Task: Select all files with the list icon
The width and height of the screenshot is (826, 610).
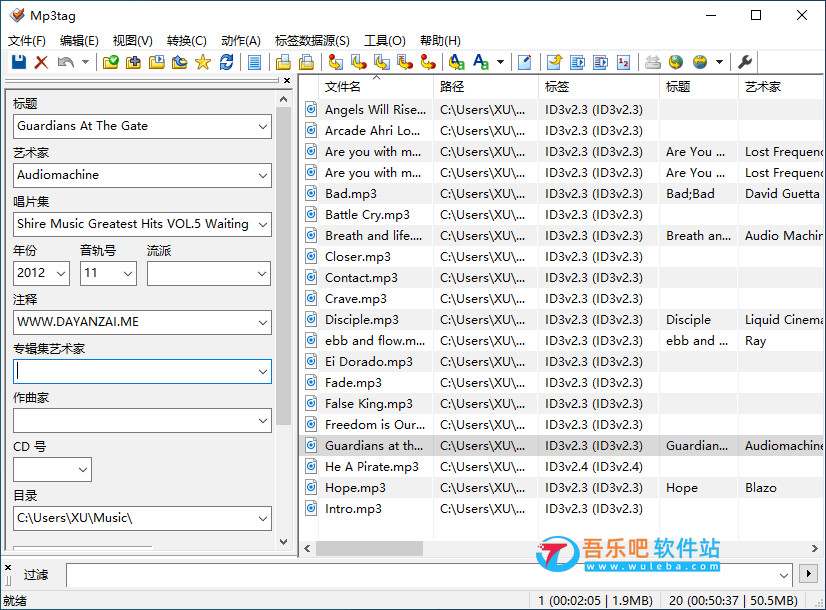Action: click(x=254, y=62)
